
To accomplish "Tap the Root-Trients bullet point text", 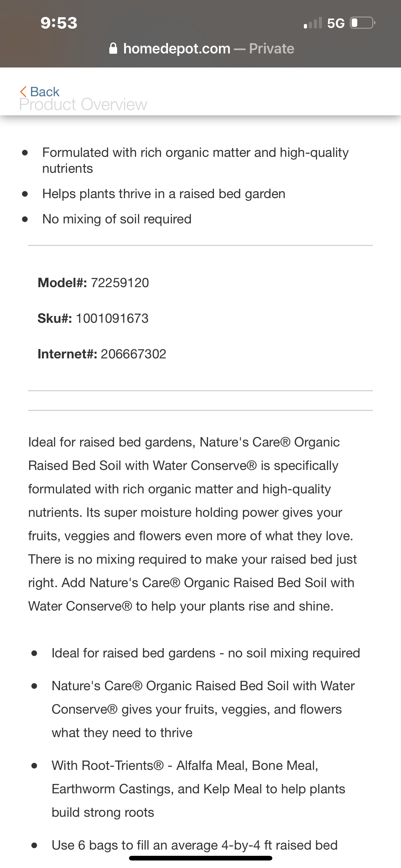I will tap(198, 789).
